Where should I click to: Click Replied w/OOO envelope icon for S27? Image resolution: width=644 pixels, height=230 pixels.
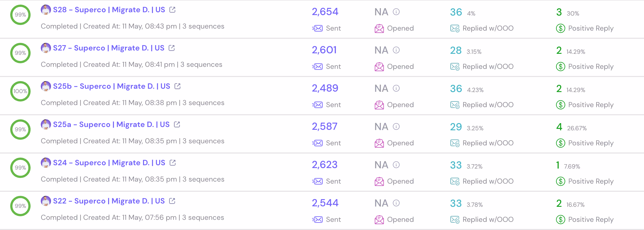[455, 67]
